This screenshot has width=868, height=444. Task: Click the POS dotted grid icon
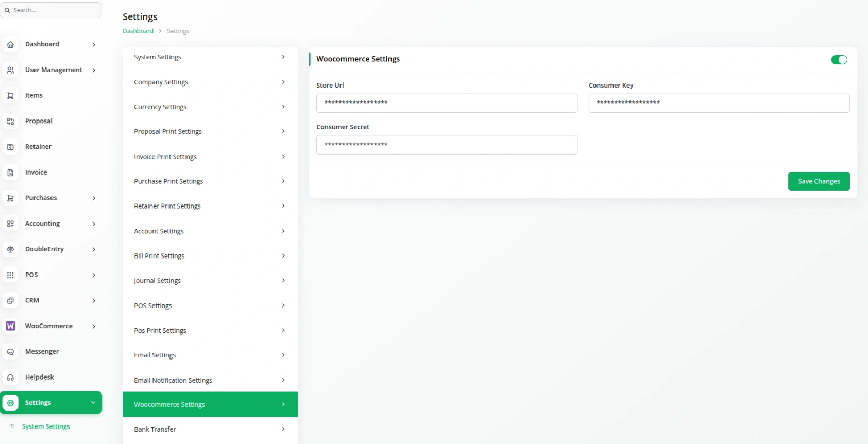(x=10, y=275)
